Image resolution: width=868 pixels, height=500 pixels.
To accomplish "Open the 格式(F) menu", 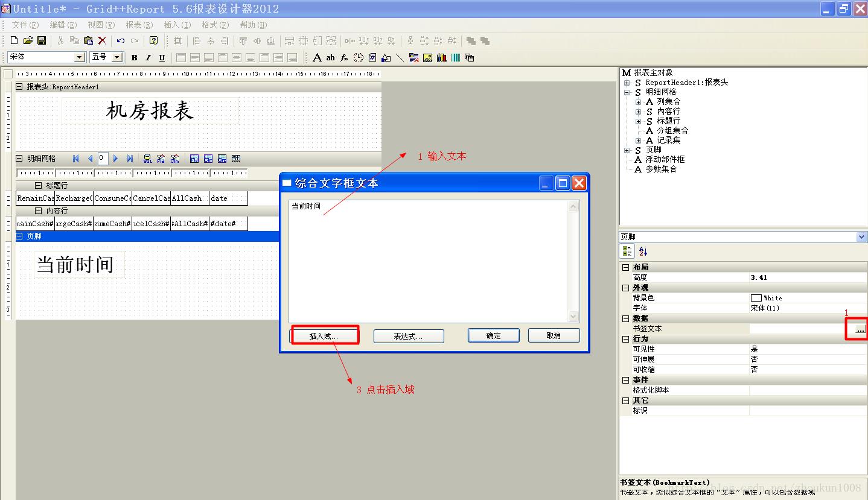I will click(215, 25).
